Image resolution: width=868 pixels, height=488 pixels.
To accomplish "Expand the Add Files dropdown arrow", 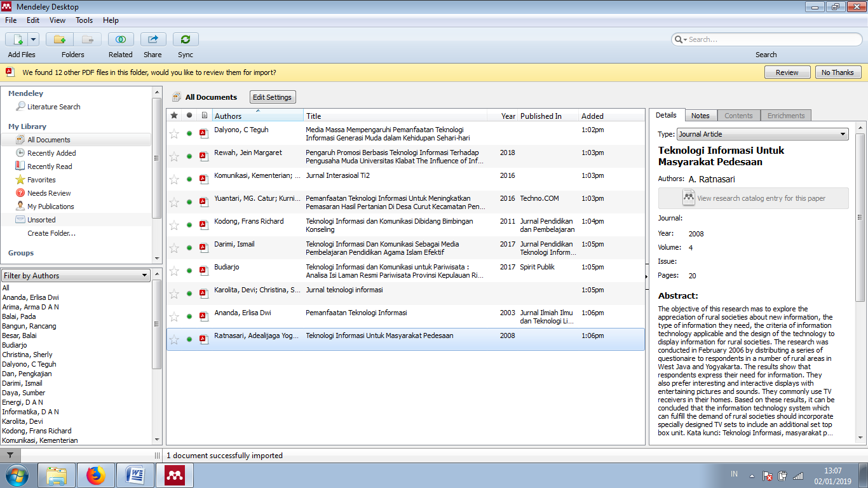I will coord(33,39).
